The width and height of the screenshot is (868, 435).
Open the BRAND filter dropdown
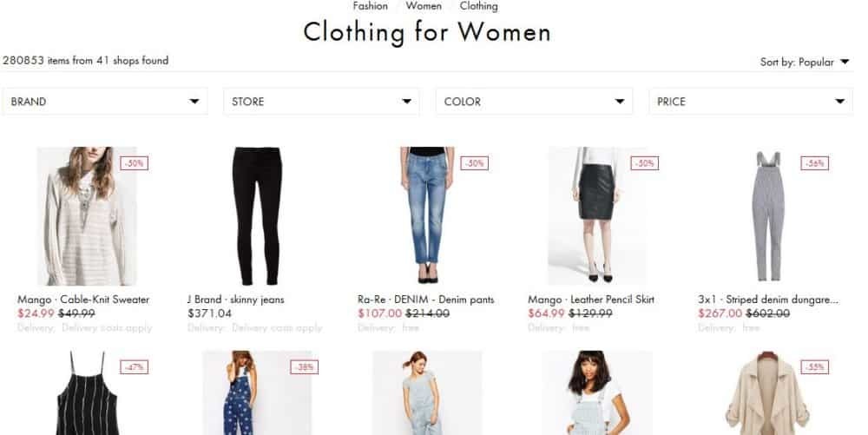click(105, 102)
